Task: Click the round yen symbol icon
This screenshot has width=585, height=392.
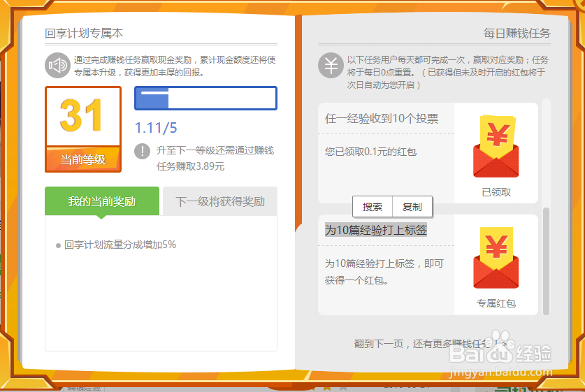Action: 331,66
